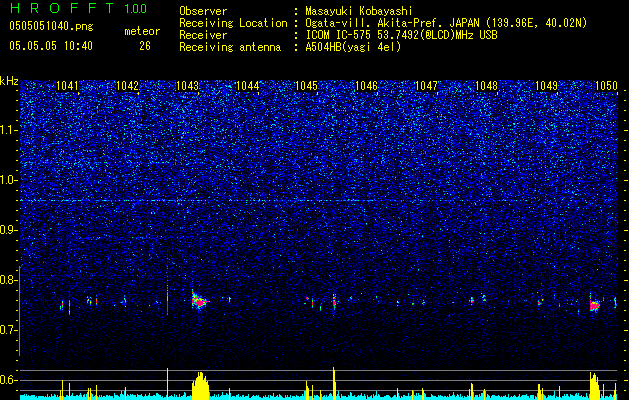This screenshot has width=629, height=400.
Task: Click the large meteor echo blob after 1043
Action: coord(199,301)
